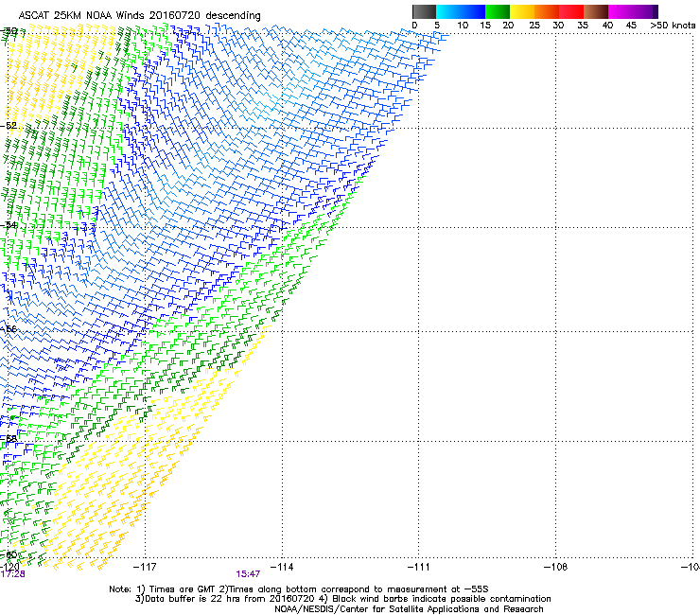Click the green 15-20 knots legend segment
The width and height of the screenshot is (700, 615).
(x=498, y=11)
